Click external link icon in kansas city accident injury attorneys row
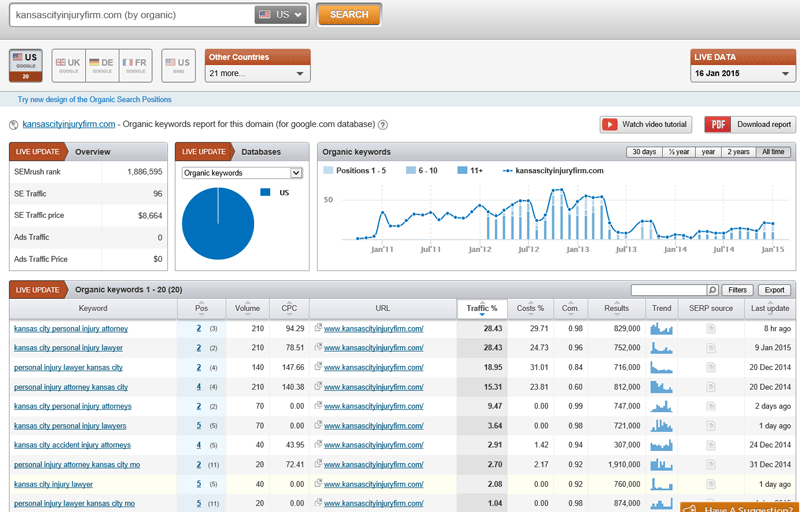Viewport: 800px width, 512px height. [318, 445]
